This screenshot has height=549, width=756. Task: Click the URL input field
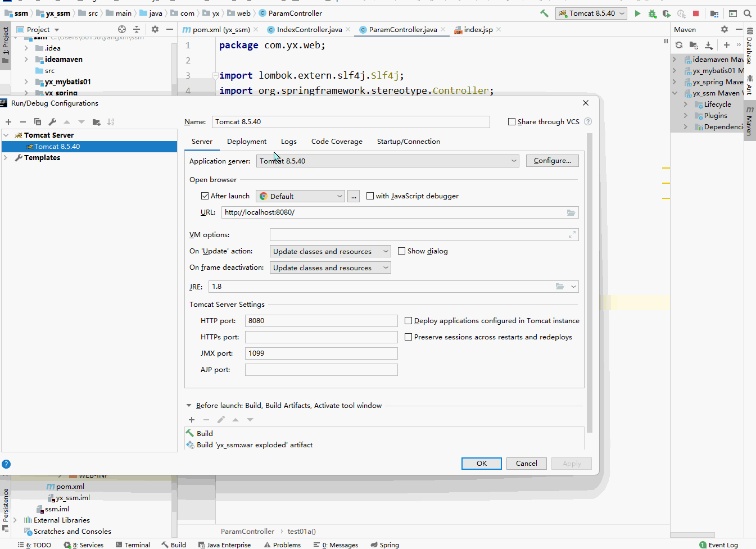[x=400, y=212]
